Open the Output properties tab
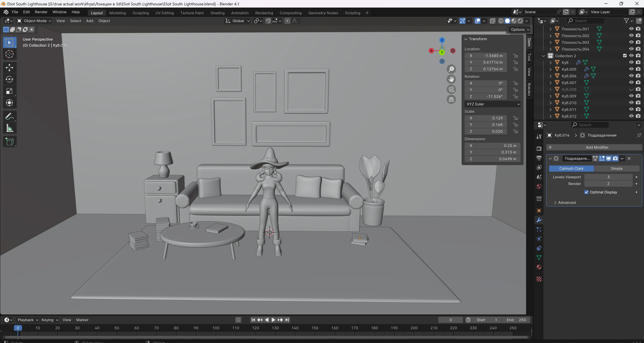The height and width of the screenshot is (343, 644). pyautogui.click(x=539, y=158)
